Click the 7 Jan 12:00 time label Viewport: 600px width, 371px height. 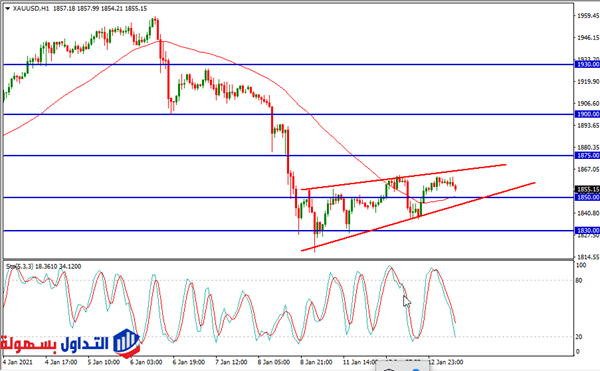pos(231,362)
